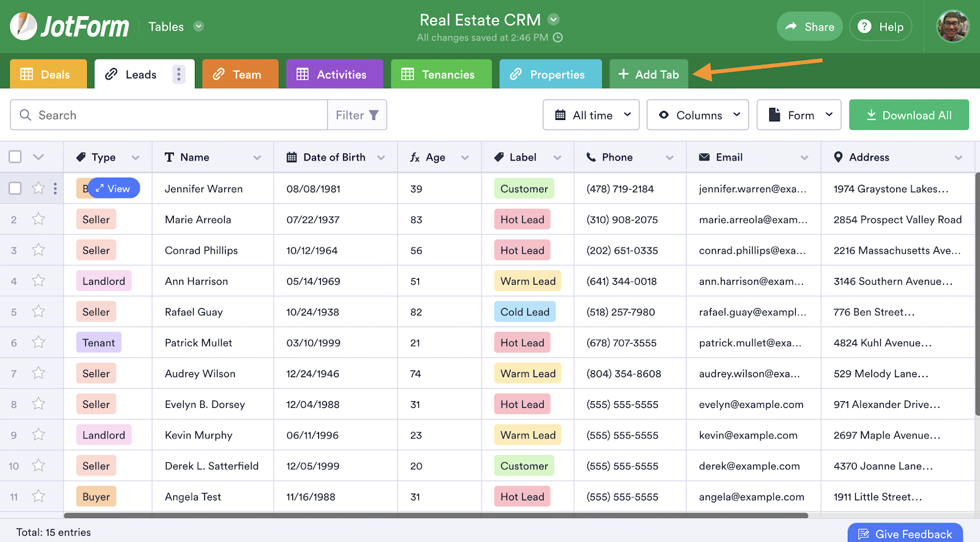Screen dimensions: 980x542
Task: Open row options for Jennifer Warren
Action: 55,189
